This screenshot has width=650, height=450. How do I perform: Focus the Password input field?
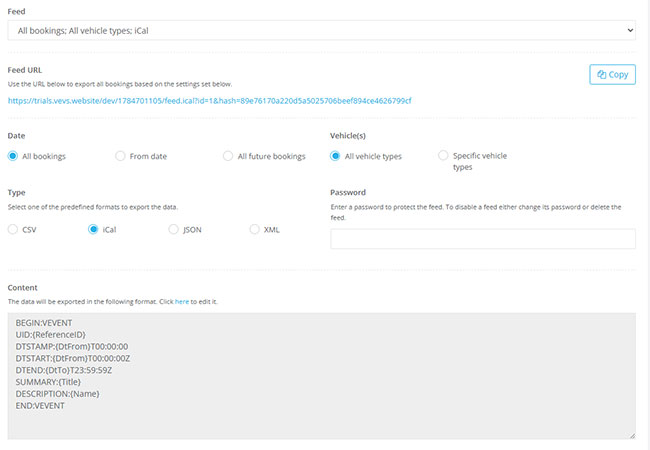coord(483,239)
